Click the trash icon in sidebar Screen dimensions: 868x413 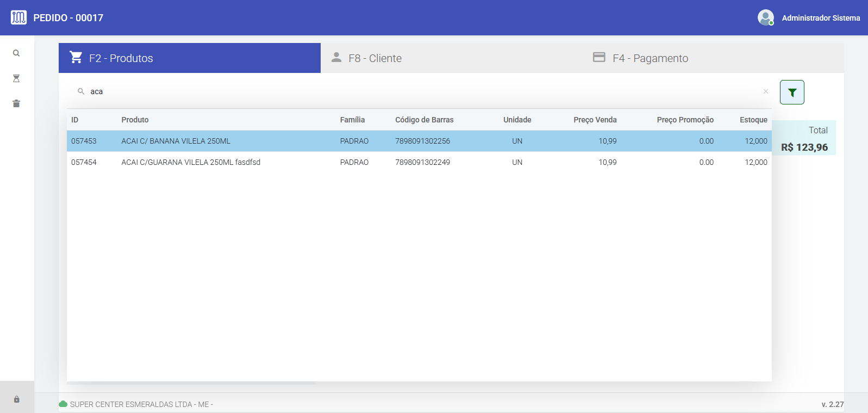click(x=16, y=103)
